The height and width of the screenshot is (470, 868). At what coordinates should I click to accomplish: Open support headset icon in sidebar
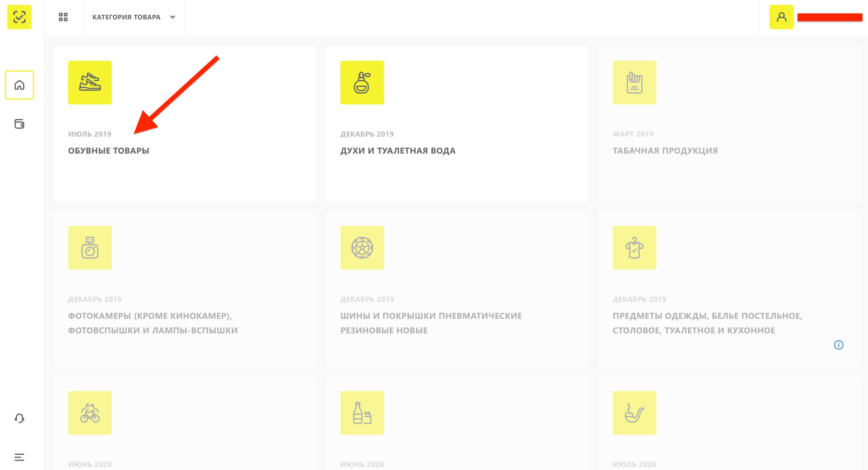coord(19,418)
